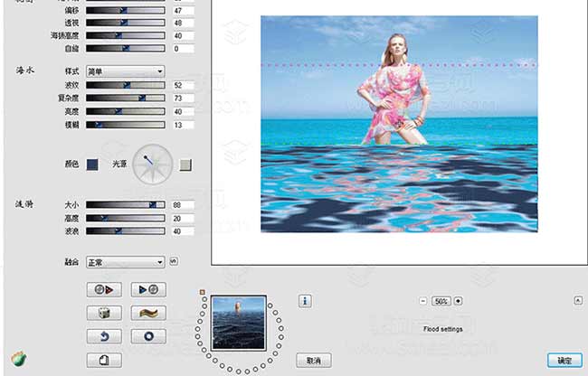Click the Flaming Pear logo icon
Viewport: 588px width, 376px height.
pyautogui.click(x=18, y=359)
